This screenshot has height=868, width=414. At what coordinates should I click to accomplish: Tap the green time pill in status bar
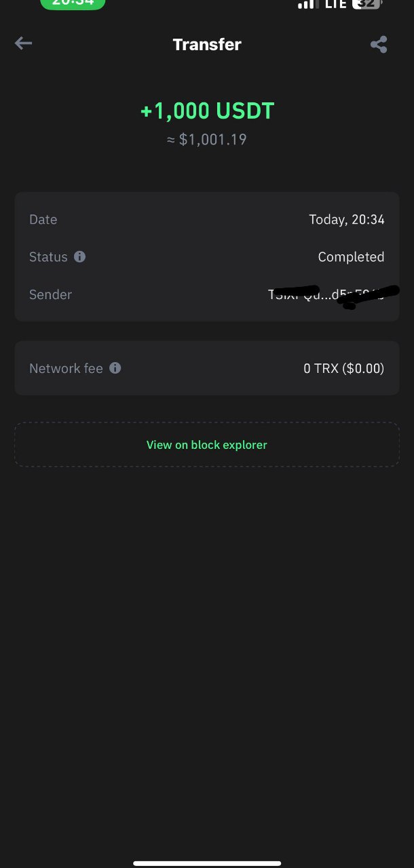pos(73,4)
